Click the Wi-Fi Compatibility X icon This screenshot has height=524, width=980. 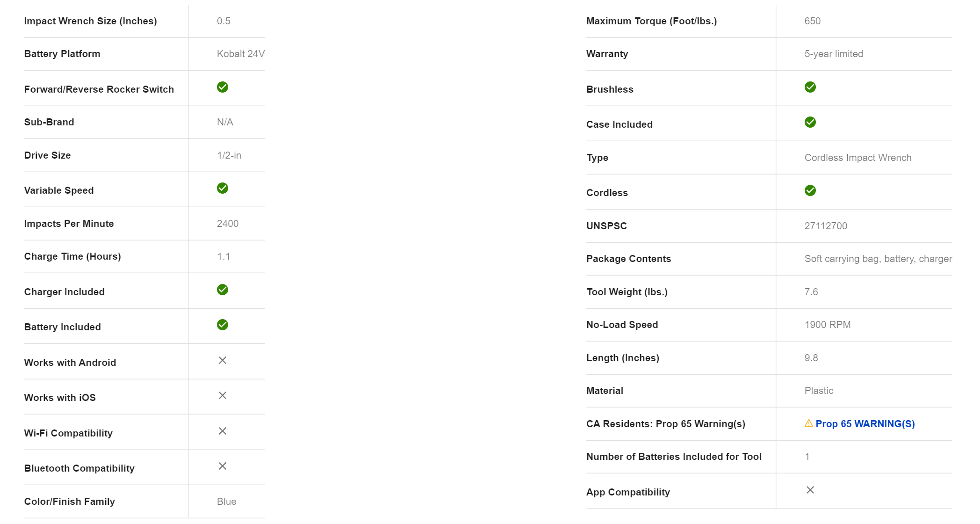(223, 431)
